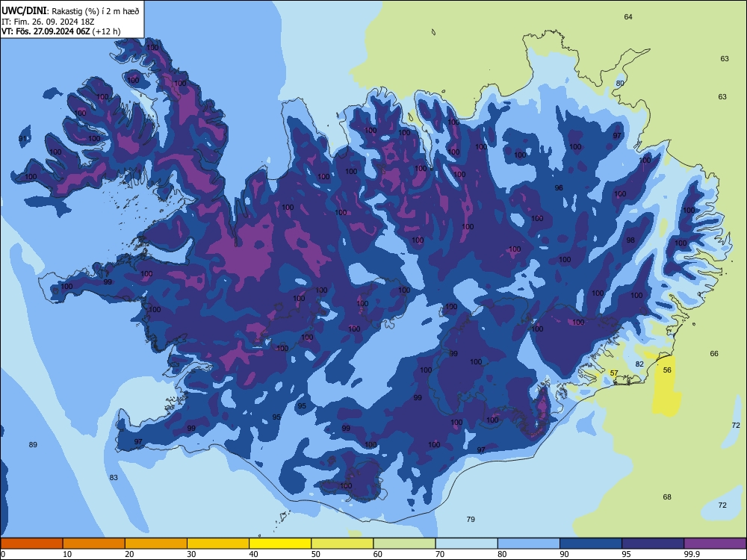Select the pale yellow 50–60 legend swatch

(x=342, y=544)
